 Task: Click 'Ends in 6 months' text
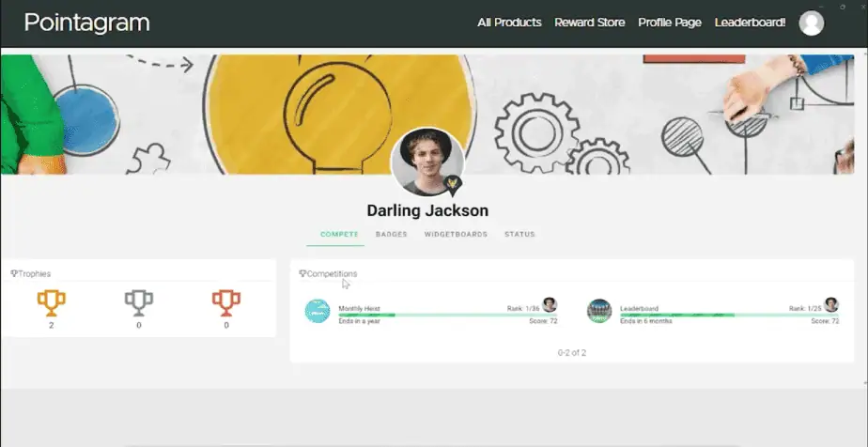tap(646, 321)
